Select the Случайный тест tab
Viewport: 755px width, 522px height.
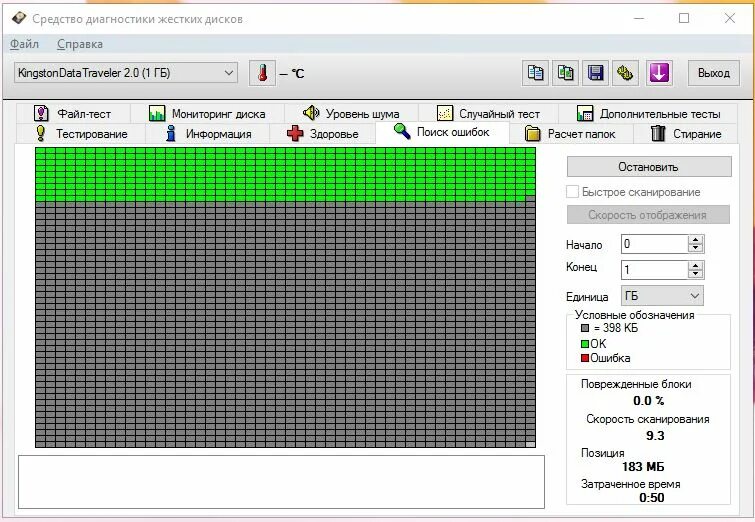coord(488,114)
